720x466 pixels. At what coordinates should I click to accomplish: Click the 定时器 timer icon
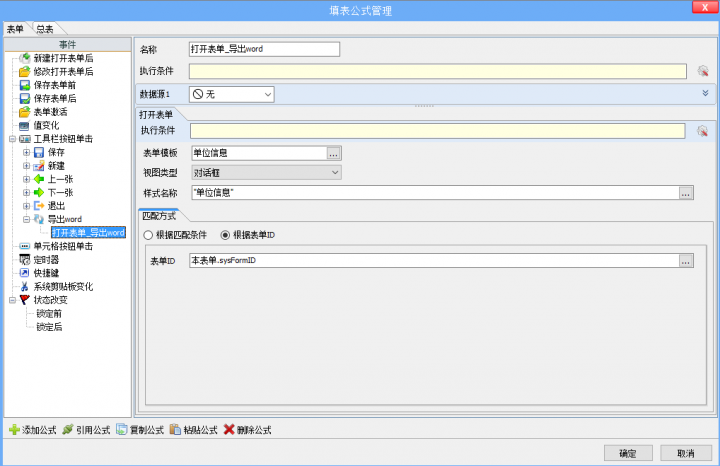click(x=24, y=259)
